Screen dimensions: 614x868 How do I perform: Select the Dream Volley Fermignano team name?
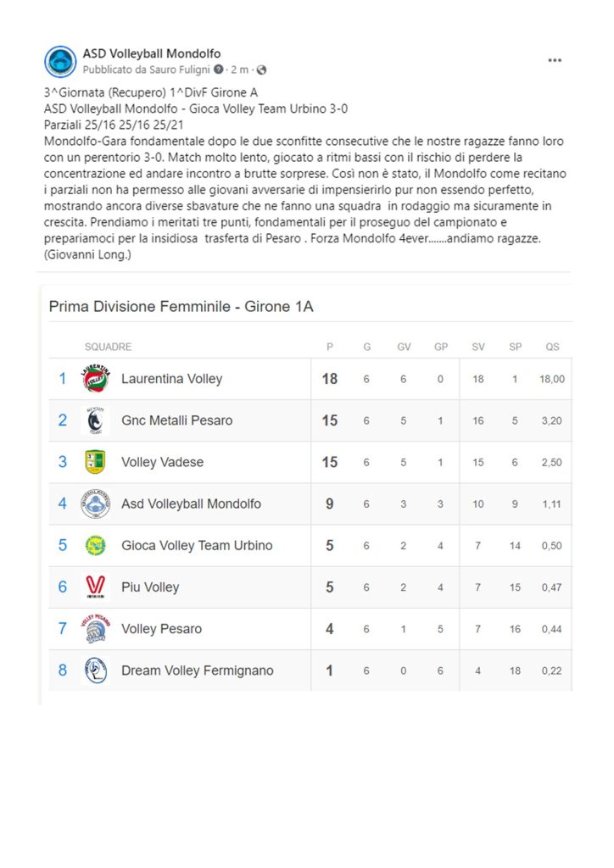[x=197, y=670]
